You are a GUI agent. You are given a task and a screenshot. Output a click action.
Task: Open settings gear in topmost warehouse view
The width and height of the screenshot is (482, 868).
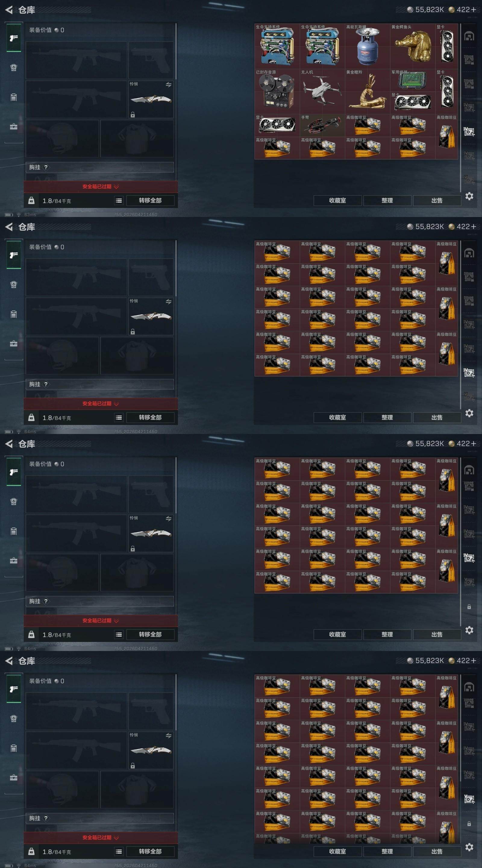[469, 196]
